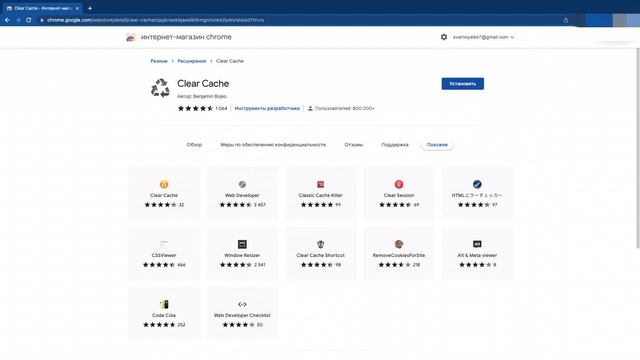
Task: Switch to the Отзывы tab
Action: (x=353, y=144)
